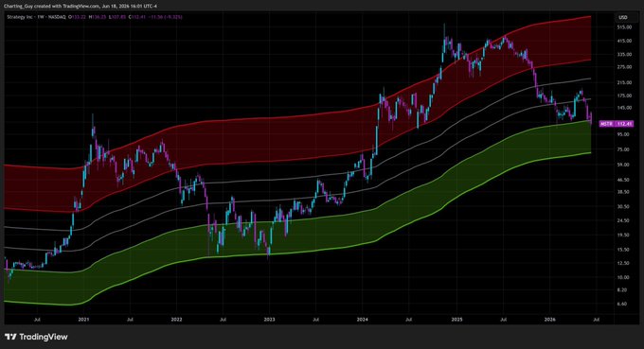644x349 pixels.
Task: Click the 145.00 price axis label
Action: [x=624, y=108]
